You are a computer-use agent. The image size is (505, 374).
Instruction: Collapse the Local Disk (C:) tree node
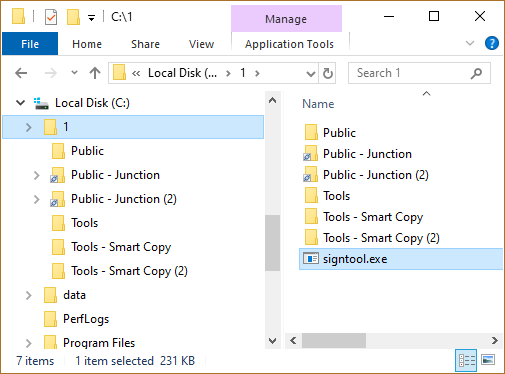point(21,103)
